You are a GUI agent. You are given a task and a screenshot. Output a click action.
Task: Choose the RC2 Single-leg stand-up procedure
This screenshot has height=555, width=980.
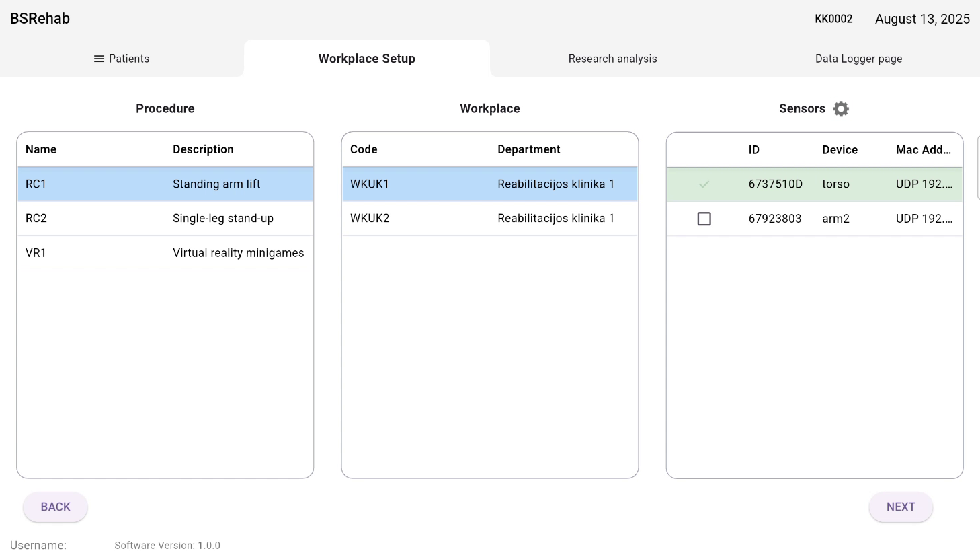(x=165, y=219)
